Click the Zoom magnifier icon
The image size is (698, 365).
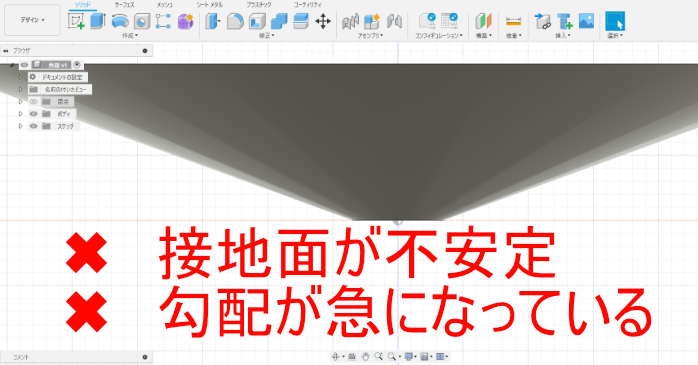click(x=379, y=357)
